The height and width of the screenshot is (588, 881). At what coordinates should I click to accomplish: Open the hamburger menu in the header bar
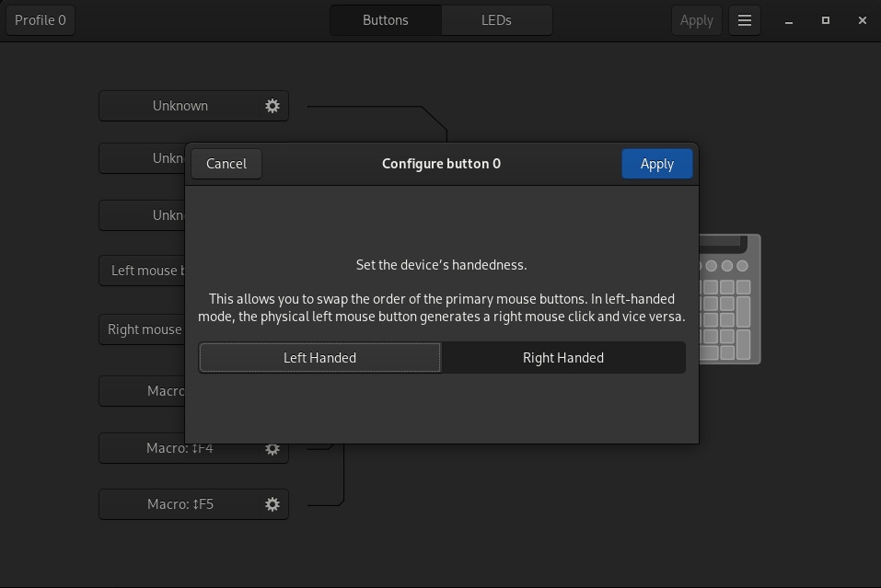pos(744,19)
